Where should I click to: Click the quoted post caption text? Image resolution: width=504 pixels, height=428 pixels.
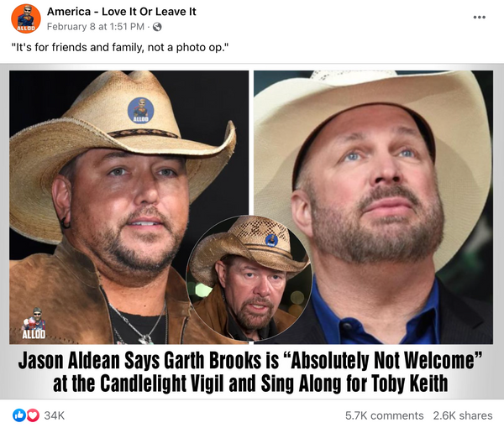(x=120, y=47)
